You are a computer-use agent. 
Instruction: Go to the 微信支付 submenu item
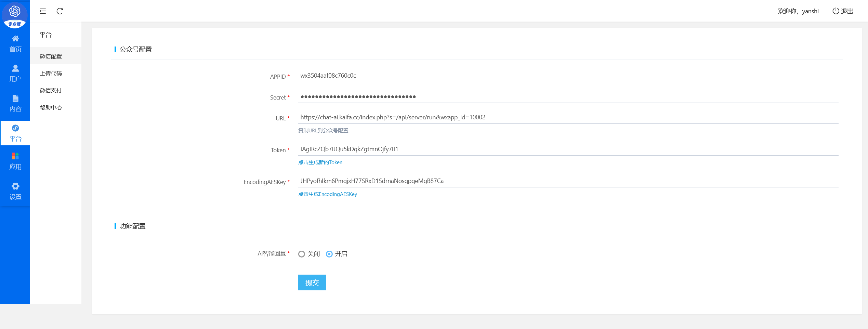tap(51, 91)
